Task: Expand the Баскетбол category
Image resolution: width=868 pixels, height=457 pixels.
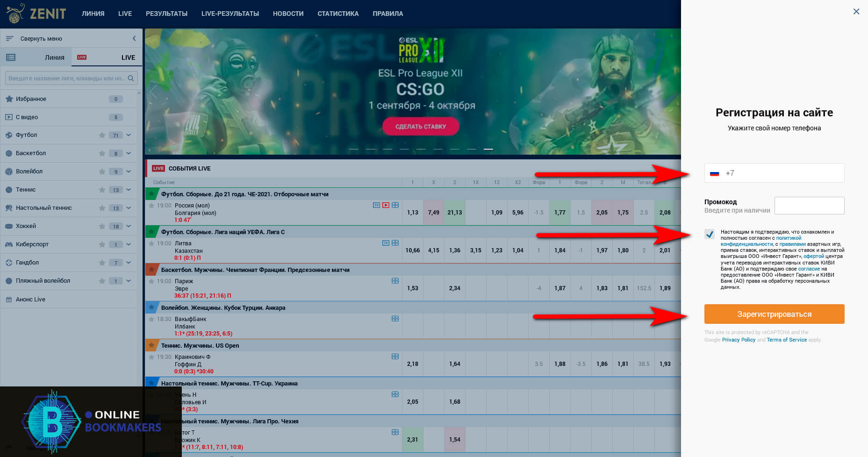Action: click(x=129, y=153)
